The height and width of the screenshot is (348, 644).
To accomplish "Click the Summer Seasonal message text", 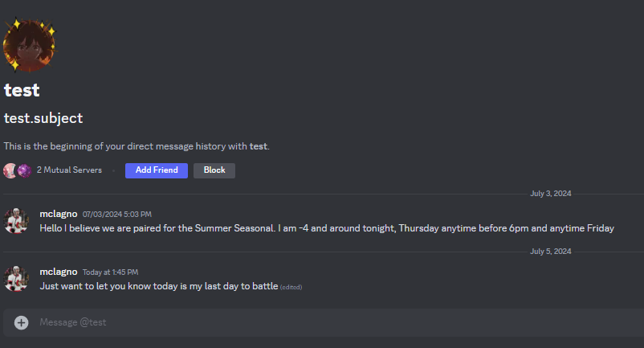I will pos(327,228).
